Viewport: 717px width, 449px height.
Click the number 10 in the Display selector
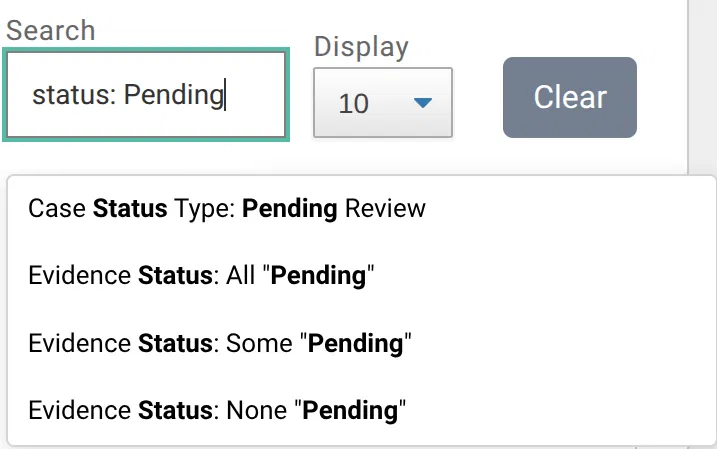(x=353, y=104)
